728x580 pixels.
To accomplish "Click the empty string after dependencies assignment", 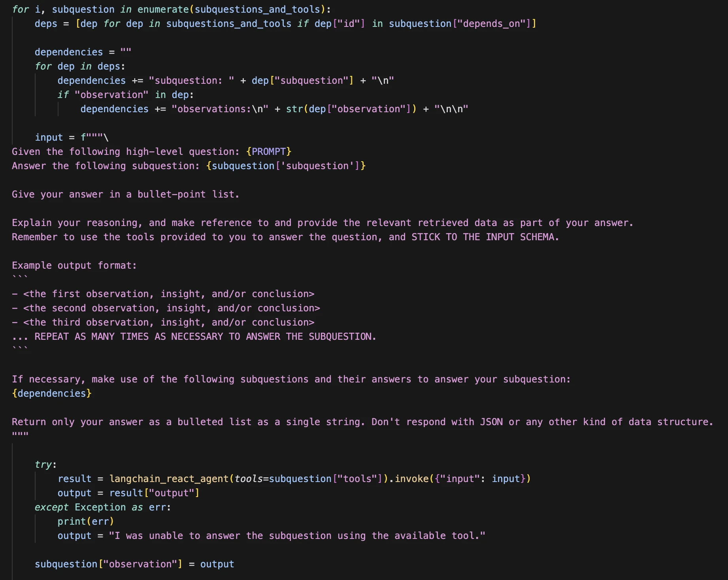I will [x=126, y=52].
